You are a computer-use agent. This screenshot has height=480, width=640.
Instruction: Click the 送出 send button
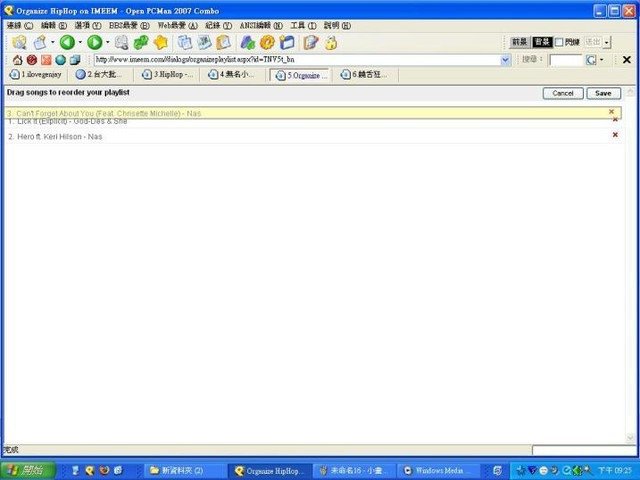593,42
